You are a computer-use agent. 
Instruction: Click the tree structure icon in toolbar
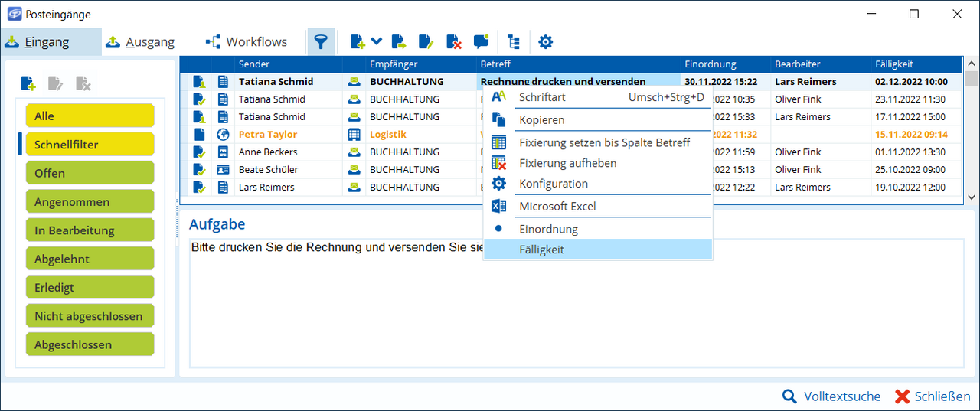(513, 42)
